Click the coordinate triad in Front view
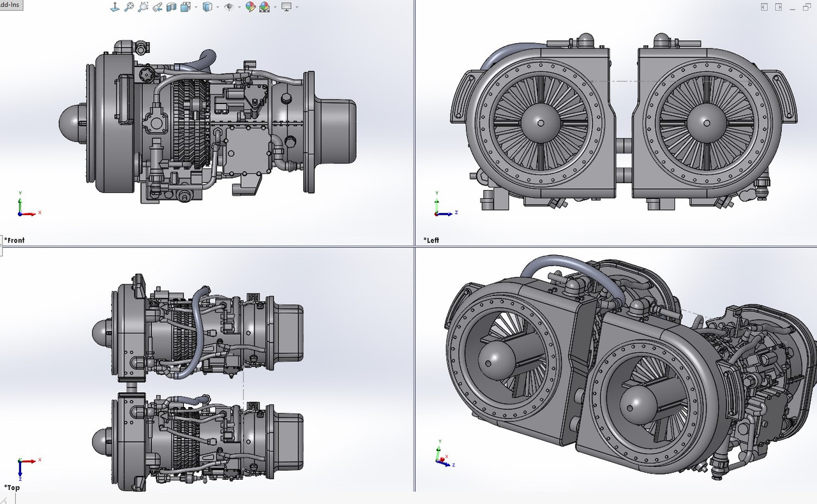This screenshot has width=817, height=504. click(29, 204)
